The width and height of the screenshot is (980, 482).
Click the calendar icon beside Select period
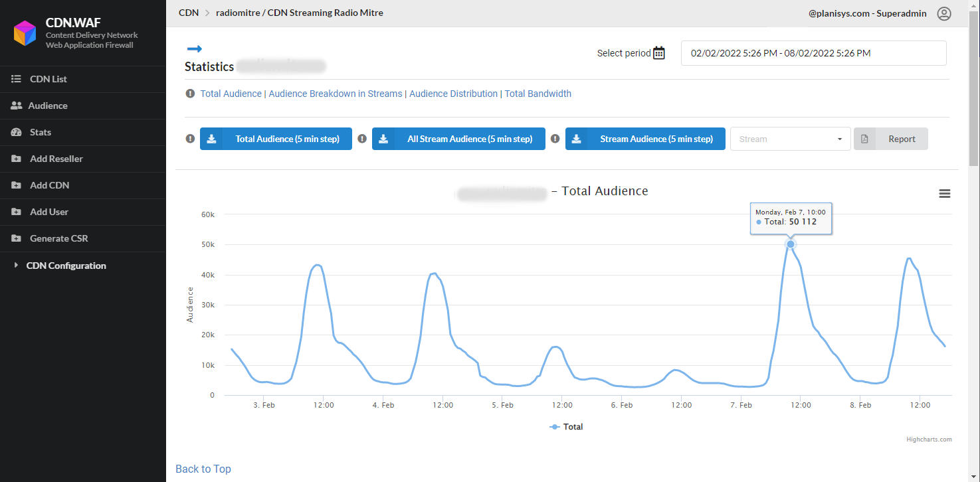click(659, 53)
